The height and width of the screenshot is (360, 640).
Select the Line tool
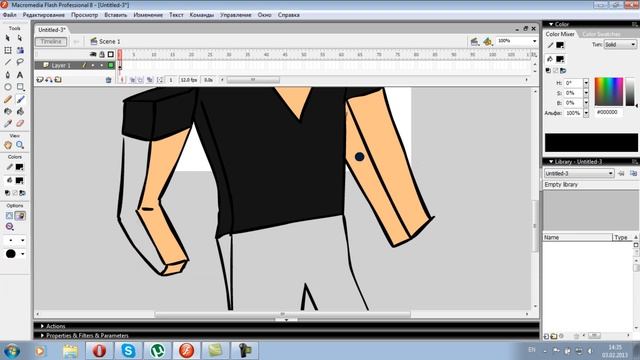pos(8,62)
